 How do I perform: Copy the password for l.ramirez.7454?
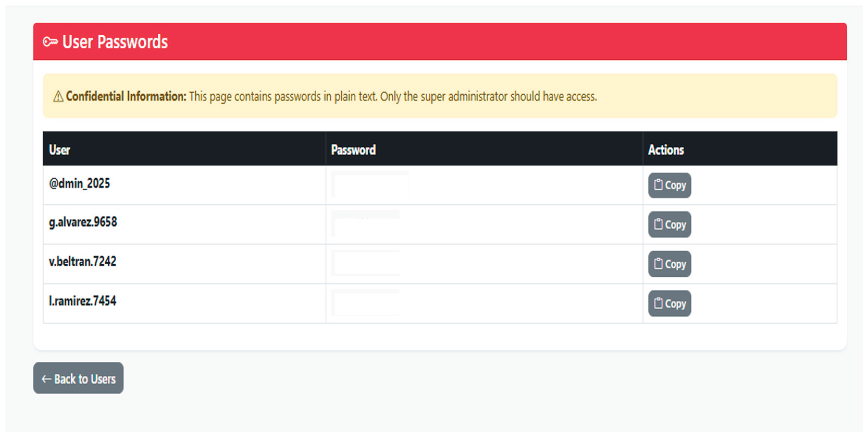tap(669, 303)
